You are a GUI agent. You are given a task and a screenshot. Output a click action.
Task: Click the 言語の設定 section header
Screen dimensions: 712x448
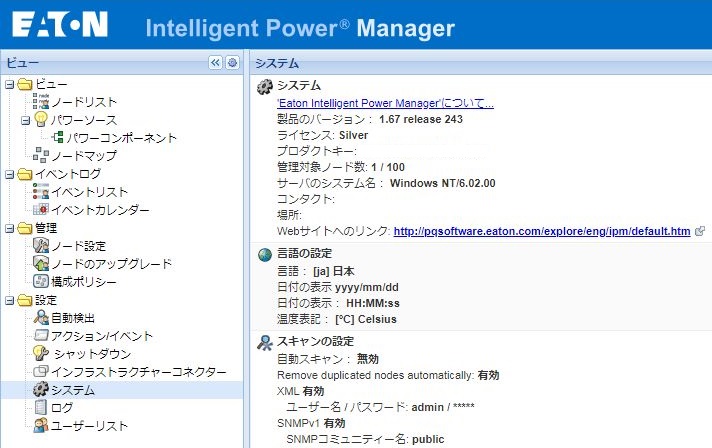(304, 253)
